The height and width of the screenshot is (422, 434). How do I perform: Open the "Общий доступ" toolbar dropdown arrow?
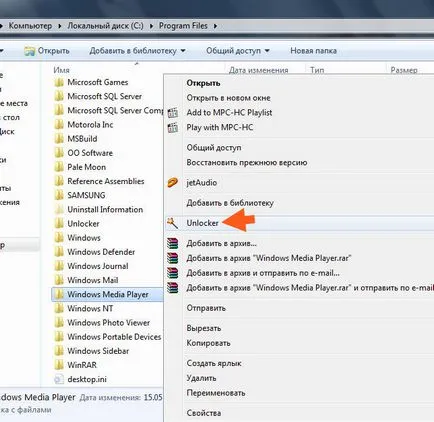tap(267, 51)
